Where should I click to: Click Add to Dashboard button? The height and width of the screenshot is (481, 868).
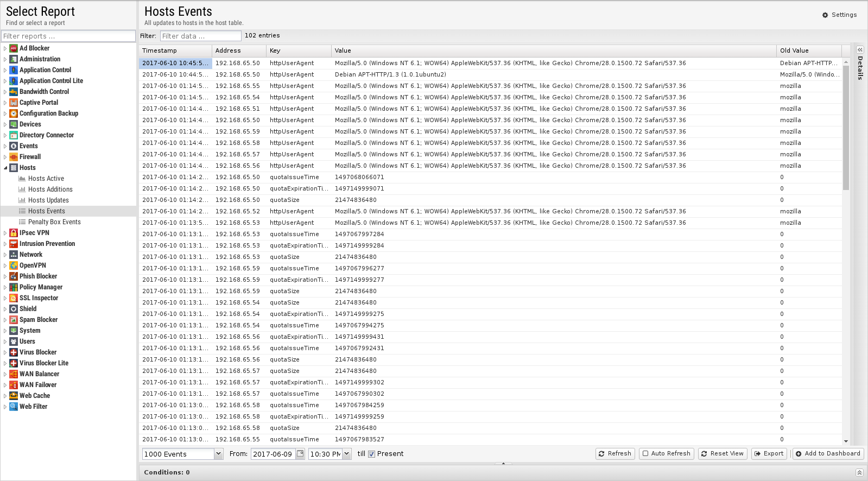pos(828,453)
